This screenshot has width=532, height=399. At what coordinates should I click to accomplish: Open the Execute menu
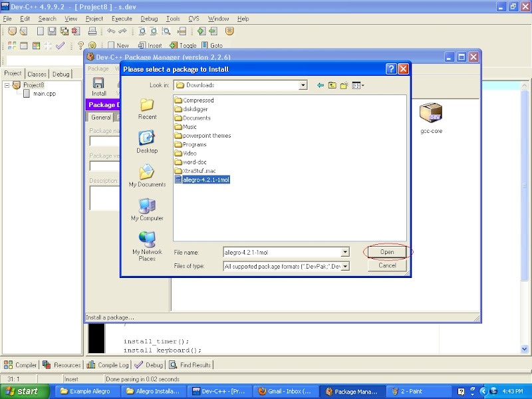tap(122, 19)
